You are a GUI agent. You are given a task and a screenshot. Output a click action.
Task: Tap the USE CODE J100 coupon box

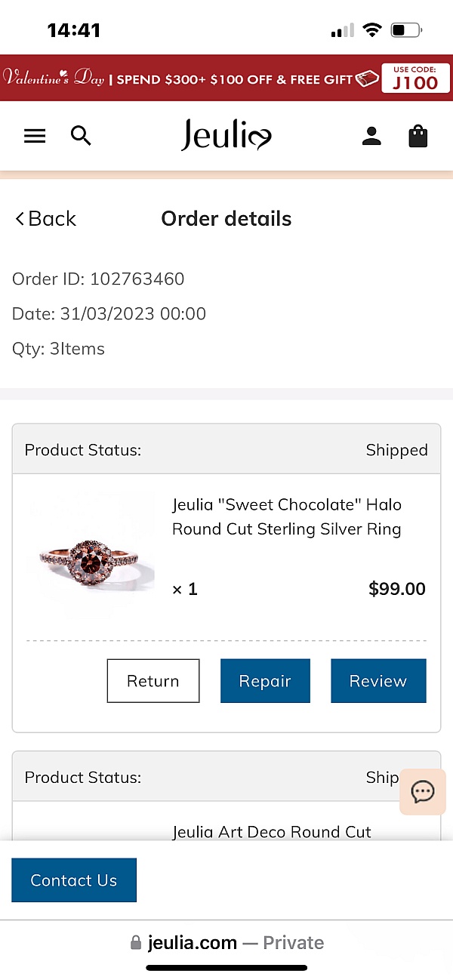point(415,78)
